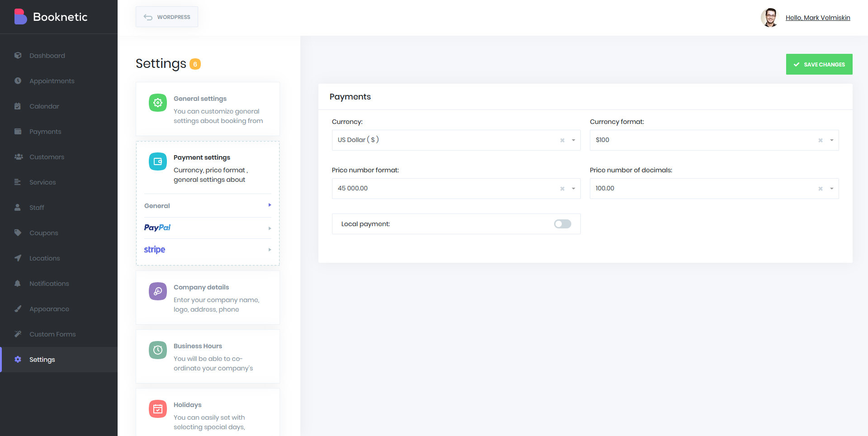Image resolution: width=868 pixels, height=436 pixels.
Task: Open the Business Hours title
Action: click(198, 346)
